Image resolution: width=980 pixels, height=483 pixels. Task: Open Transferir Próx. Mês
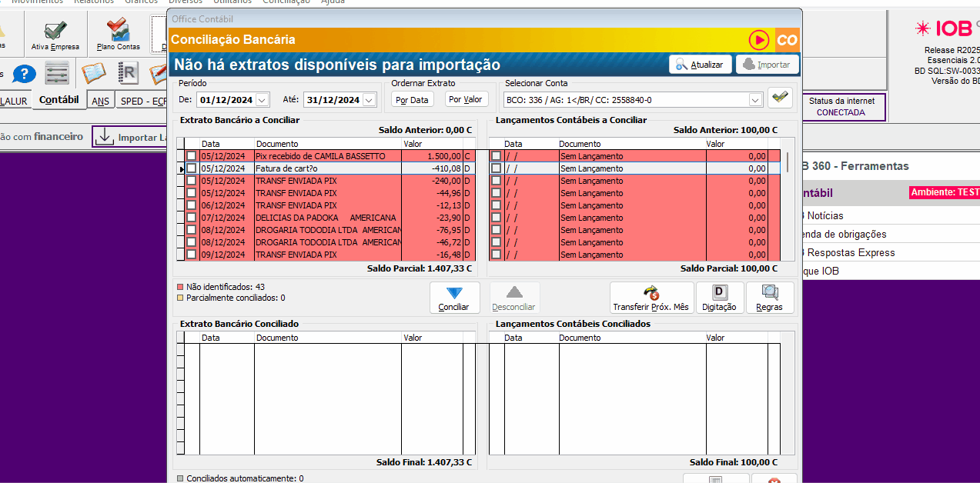coord(651,298)
